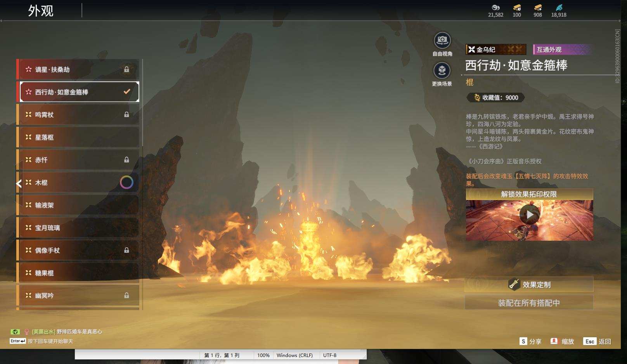627x364 pixels.
Task: Open the color wheel on 木棍 row
Action: (x=126, y=182)
